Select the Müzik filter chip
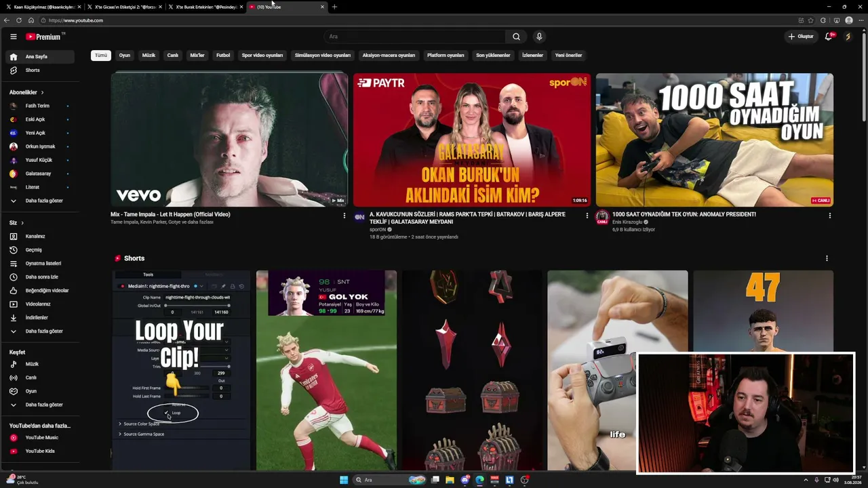 coord(149,56)
